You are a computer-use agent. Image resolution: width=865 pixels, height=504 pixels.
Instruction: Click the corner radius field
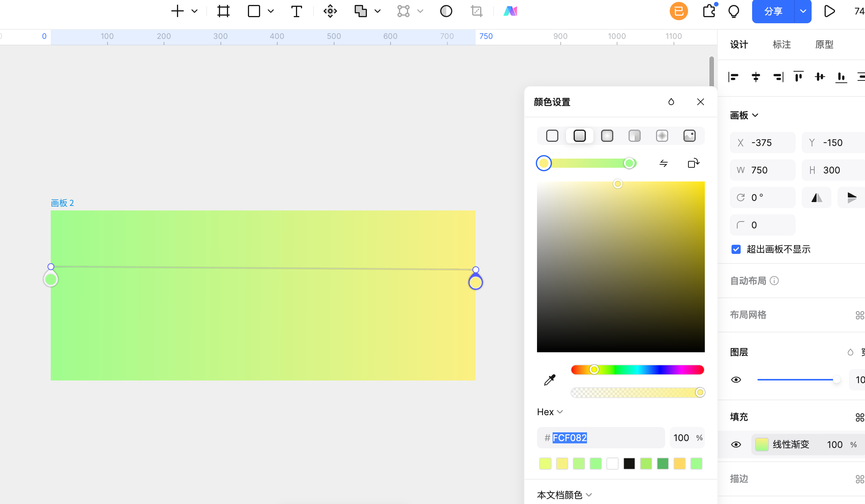pyautogui.click(x=763, y=225)
